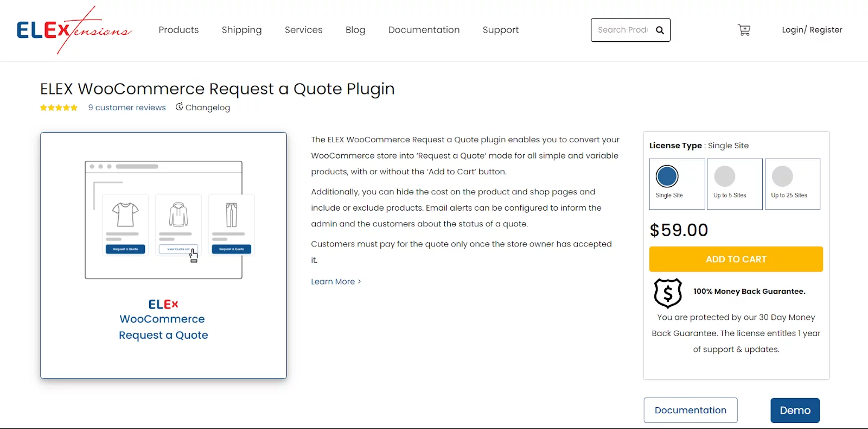Image resolution: width=868 pixels, height=429 pixels.
Task: Open the shopping cart icon
Action: [x=744, y=30]
